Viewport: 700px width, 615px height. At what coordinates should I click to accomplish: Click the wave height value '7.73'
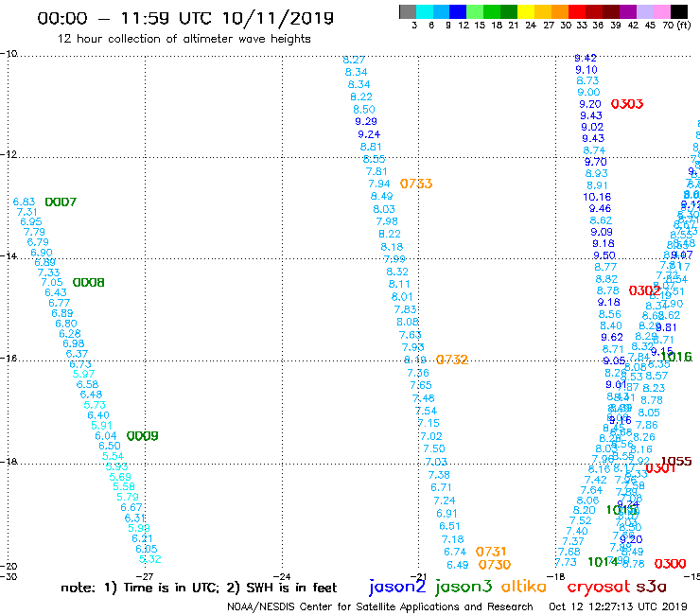point(566,562)
